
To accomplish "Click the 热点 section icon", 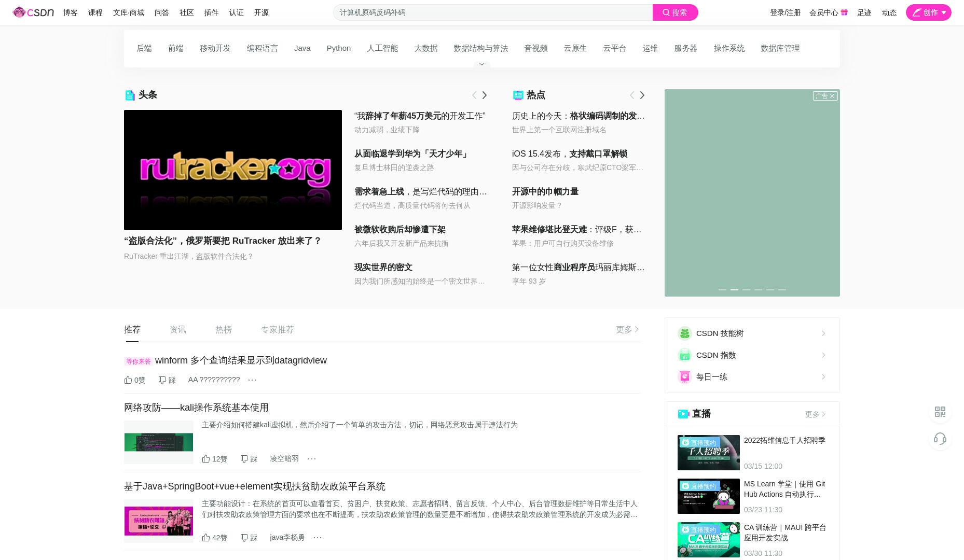I will click(518, 95).
